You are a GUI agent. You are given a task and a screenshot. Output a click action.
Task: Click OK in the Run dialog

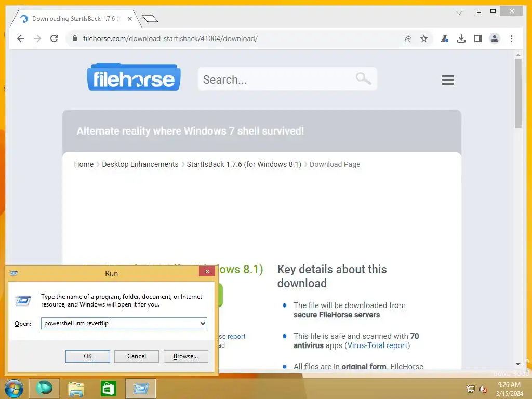[87, 356]
